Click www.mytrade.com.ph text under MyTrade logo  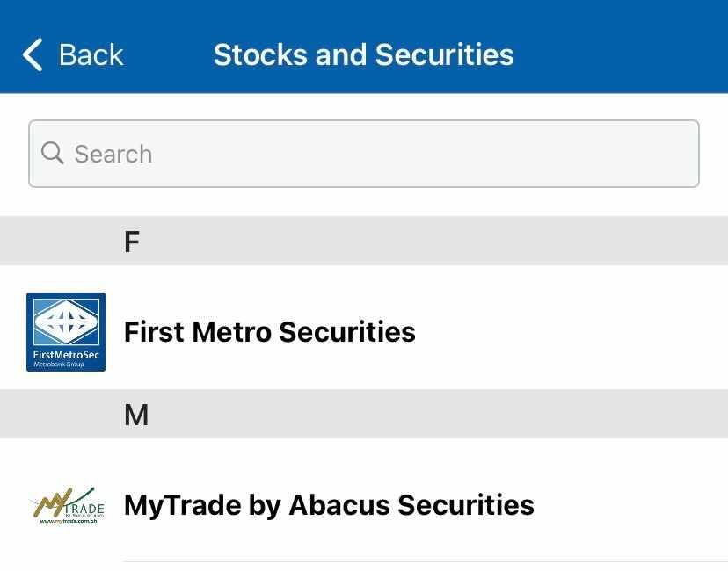tap(69, 521)
